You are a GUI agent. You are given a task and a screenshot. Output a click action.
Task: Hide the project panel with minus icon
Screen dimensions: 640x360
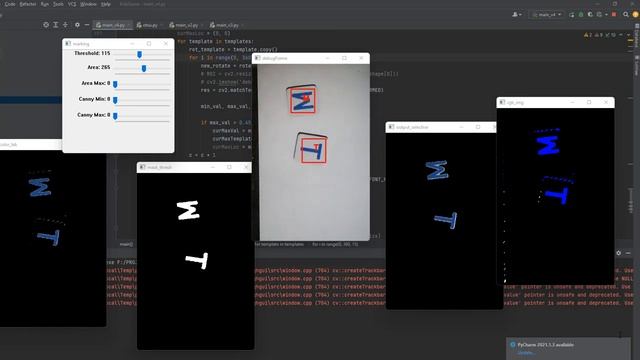[87, 25]
